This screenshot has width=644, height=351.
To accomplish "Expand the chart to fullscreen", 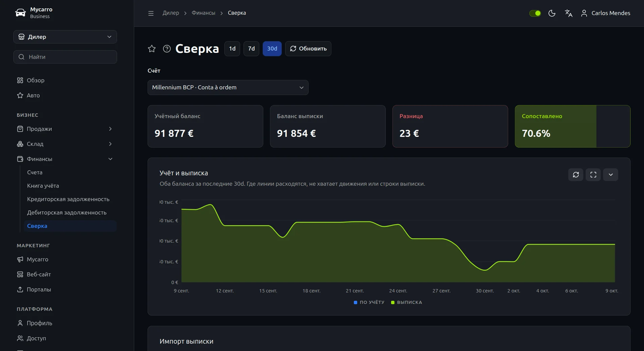I will pyautogui.click(x=593, y=175).
